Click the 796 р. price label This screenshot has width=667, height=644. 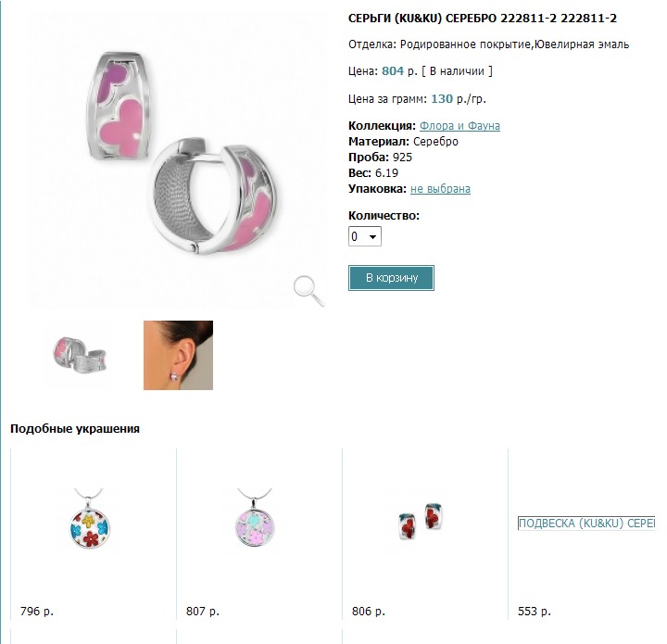click(x=36, y=612)
